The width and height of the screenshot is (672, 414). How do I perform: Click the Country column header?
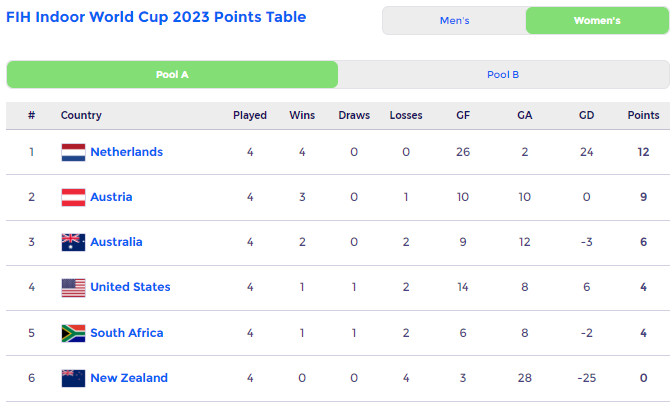point(81,115)
